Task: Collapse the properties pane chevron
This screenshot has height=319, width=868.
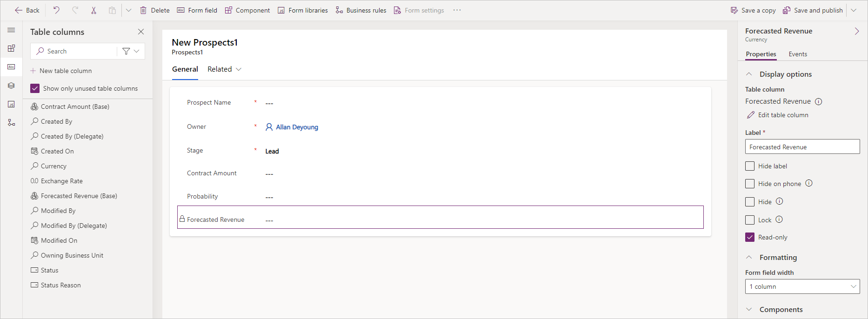Action: pyautogui.click(x=857, y=31)
